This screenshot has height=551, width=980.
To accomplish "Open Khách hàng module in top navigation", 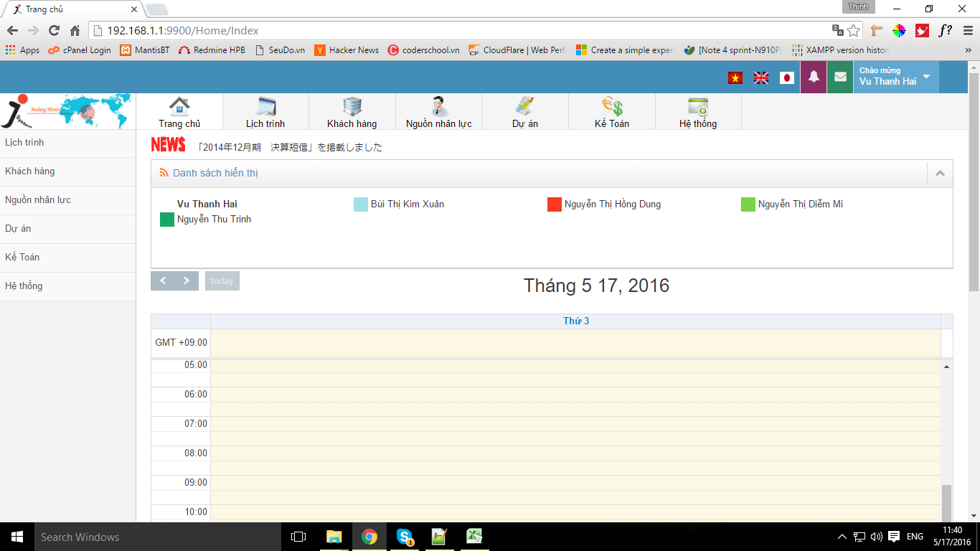I will (352, 113).
